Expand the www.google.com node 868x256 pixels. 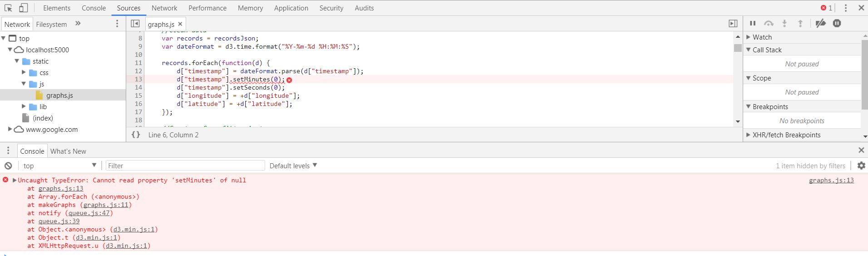[10, 129]
